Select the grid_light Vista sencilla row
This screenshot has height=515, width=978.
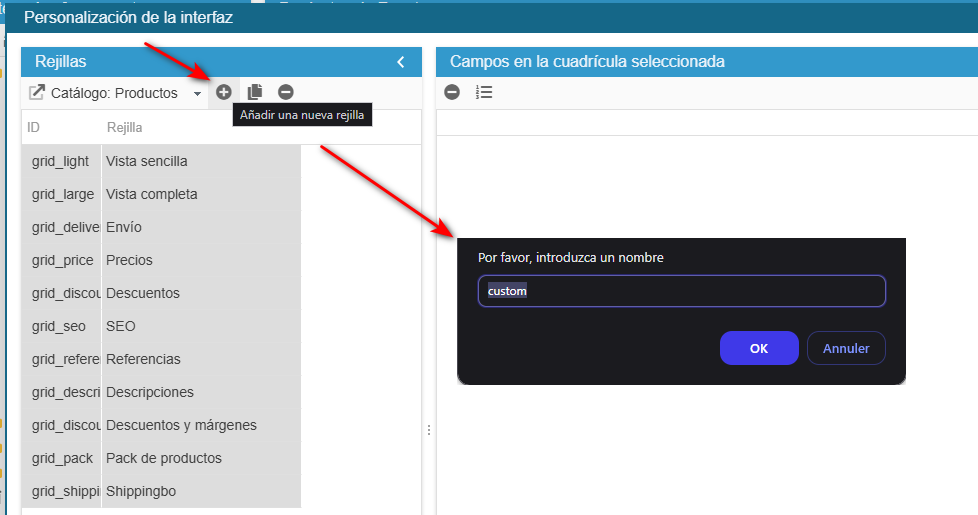[x=162, y=161]
